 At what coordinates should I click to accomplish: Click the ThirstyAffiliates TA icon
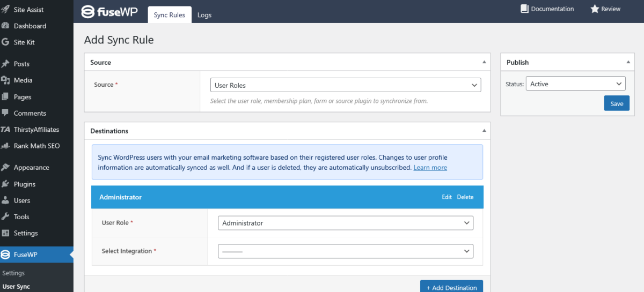5,130
